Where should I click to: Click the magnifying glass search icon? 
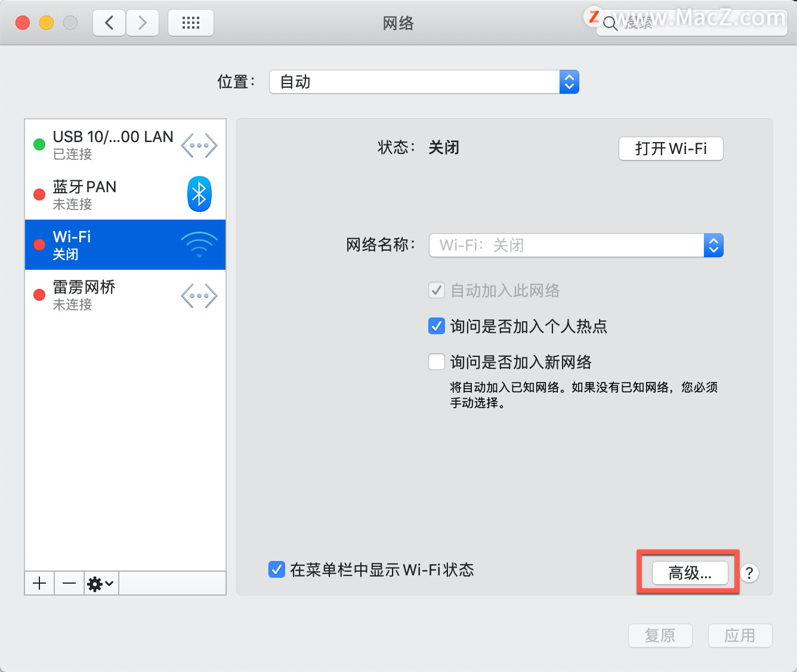(x=610, y=24)
